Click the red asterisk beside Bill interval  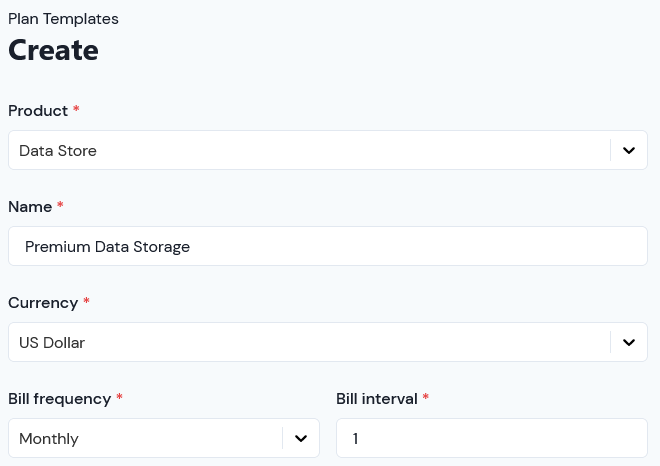coord(426,397)
